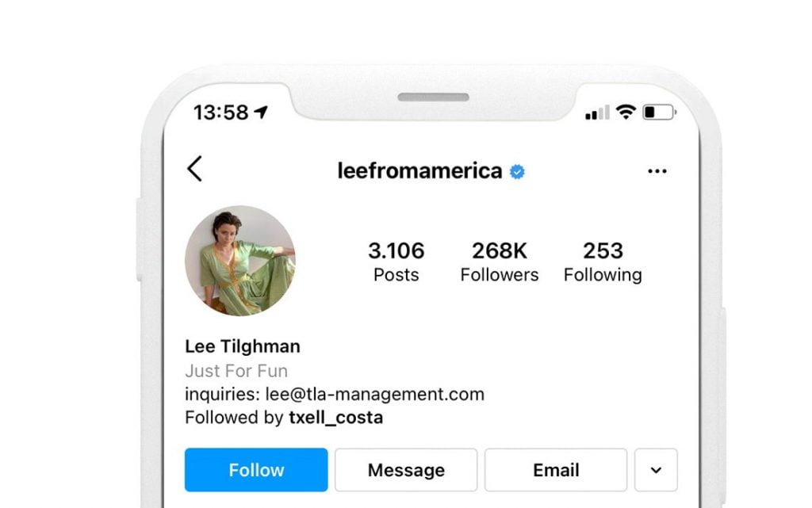Tap the back arrow to leave profile
The image size is (812, 508).
coord(195,170)
